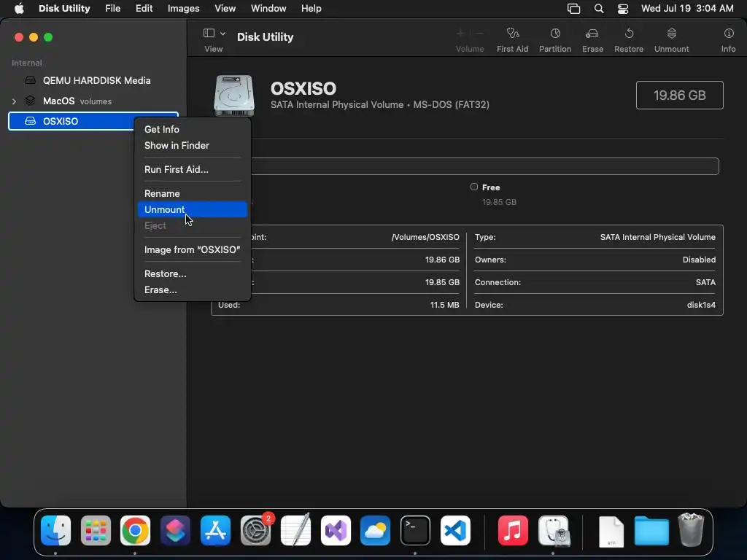Choose Unmount in context menu
Image resolution: width=747 pixels, height=560 pixels.
click(x=193, y=209)
